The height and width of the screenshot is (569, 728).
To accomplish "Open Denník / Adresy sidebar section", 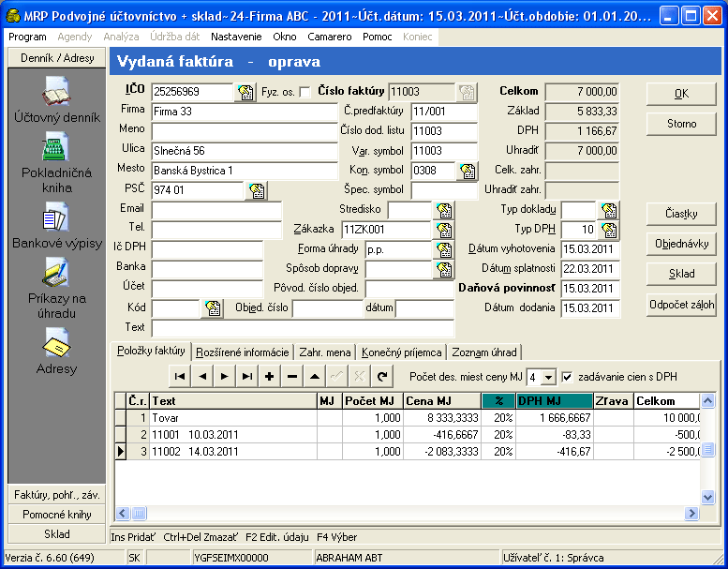I will [57, 58].
